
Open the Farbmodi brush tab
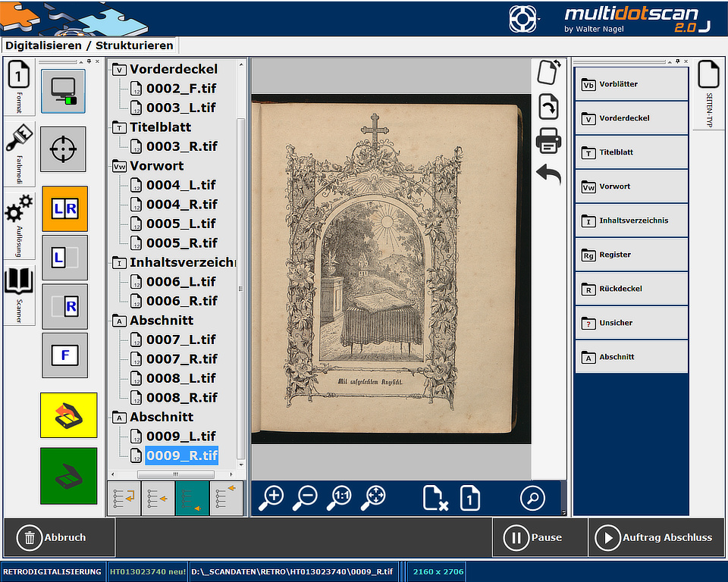(19, 153)
